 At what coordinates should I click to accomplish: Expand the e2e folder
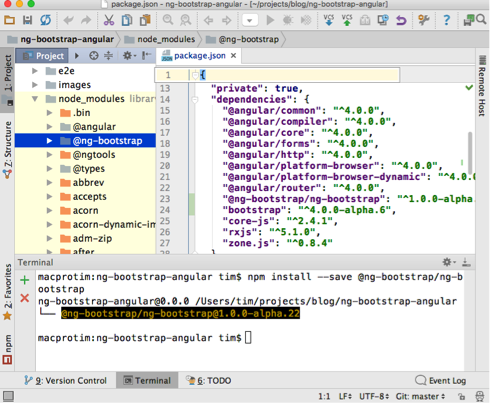[x=35, y=71]
